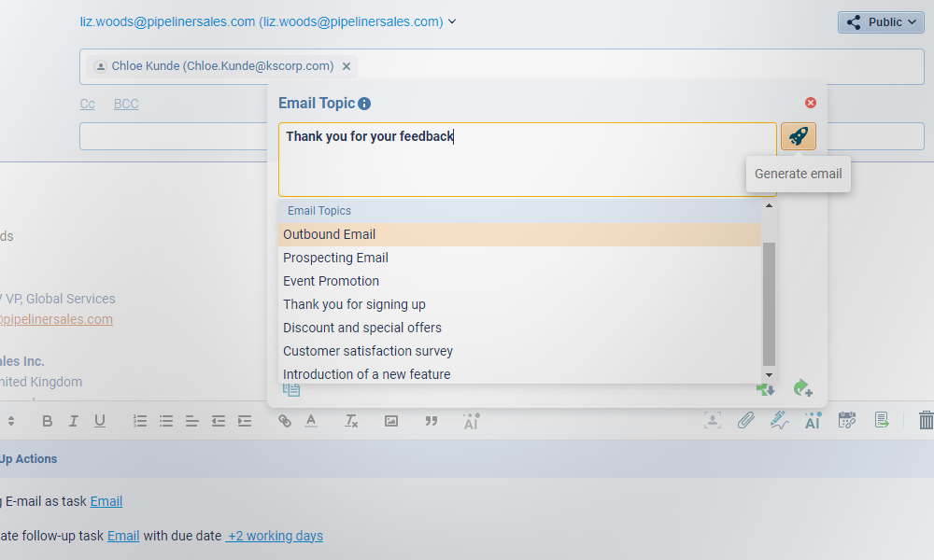Screen dimensions: 934x560
Task: Click the rocket Generate email button
Action: [798, 136]
